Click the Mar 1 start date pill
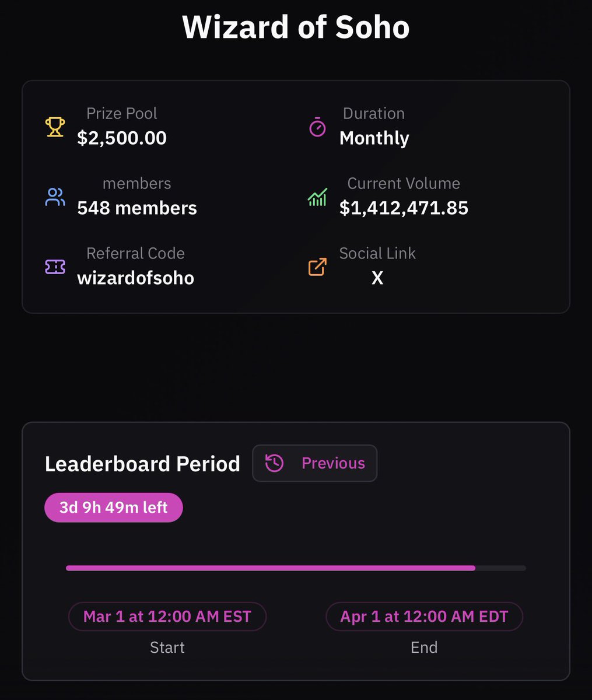Viewport: 592px width, 700px height. click(167, 617)
